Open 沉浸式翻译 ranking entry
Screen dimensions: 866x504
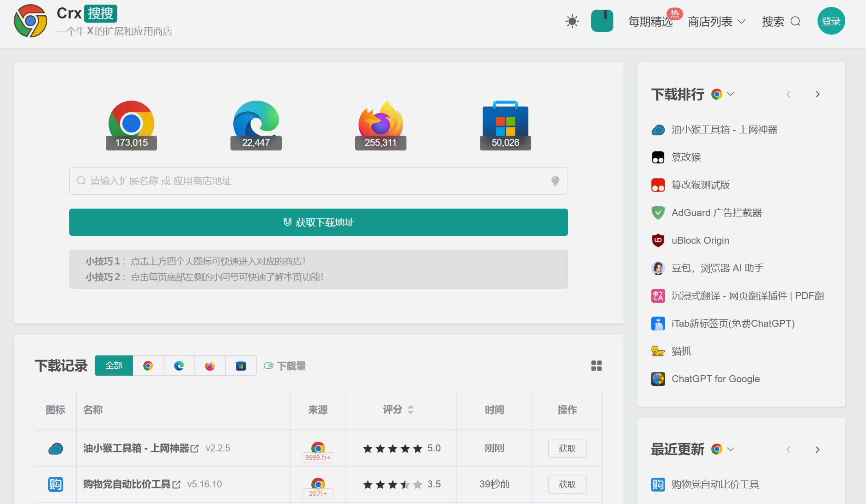[748, 296]
